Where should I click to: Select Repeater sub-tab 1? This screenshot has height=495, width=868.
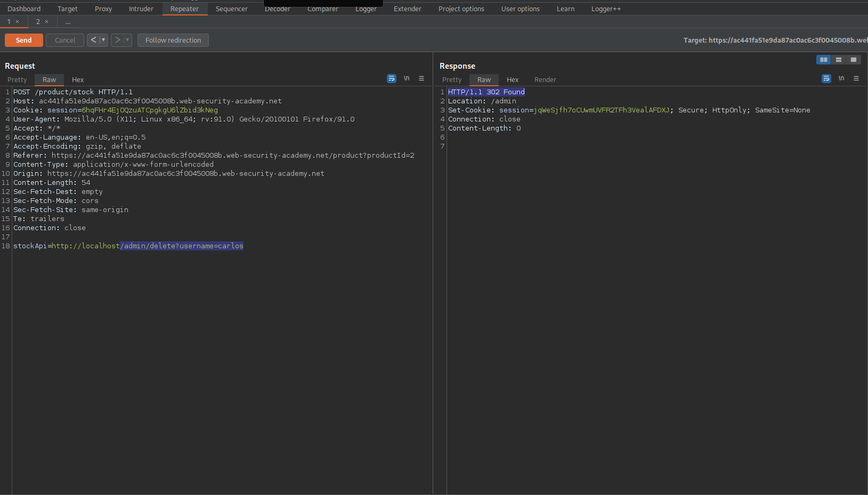[9, 22]
